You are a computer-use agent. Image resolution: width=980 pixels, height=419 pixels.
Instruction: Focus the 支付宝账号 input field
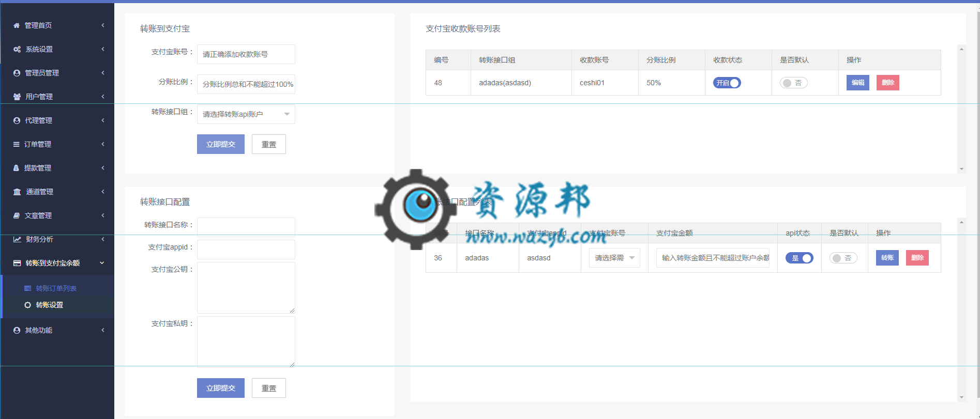point(246,54)
